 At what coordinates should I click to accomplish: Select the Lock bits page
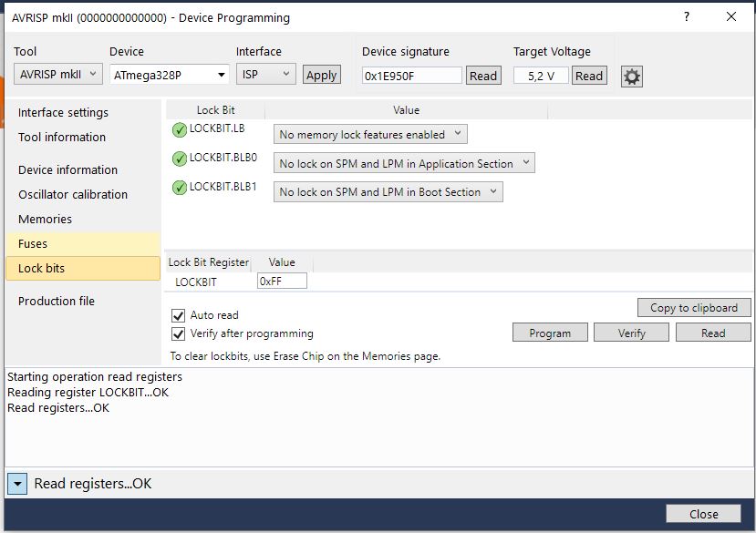[x=83, y=269]
